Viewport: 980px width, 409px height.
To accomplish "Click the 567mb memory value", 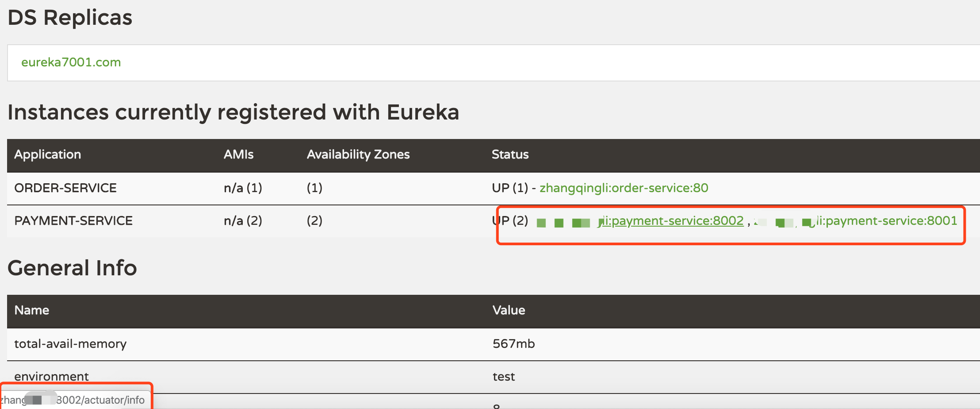I will [x=513, y=344].
